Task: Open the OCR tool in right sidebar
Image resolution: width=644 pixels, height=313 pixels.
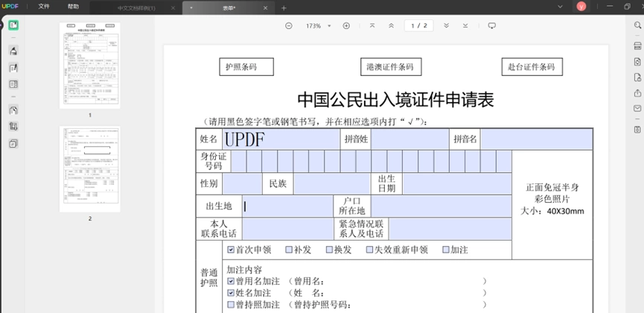Action: pyautogui.click(x=637, y=45)
